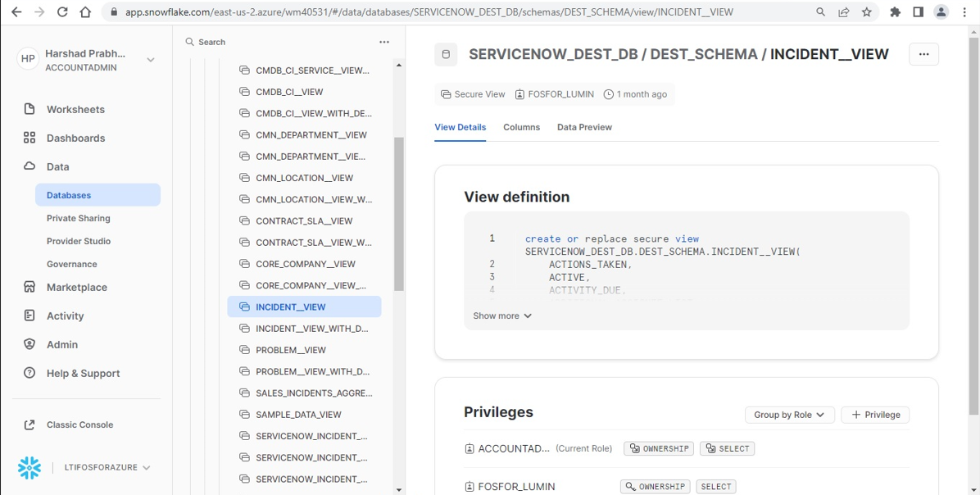Click the HP user avatar
This screenshot has height=495, width=980.
coord(28,59)
